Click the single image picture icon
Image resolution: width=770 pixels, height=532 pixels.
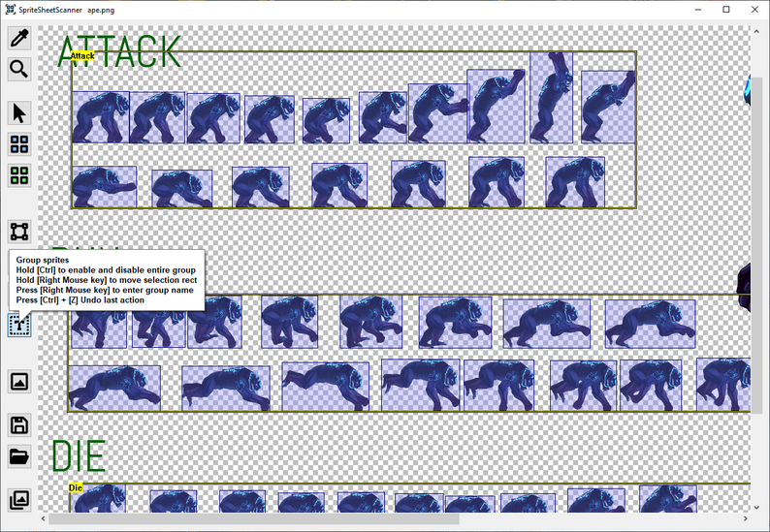(x=19, y=382)
